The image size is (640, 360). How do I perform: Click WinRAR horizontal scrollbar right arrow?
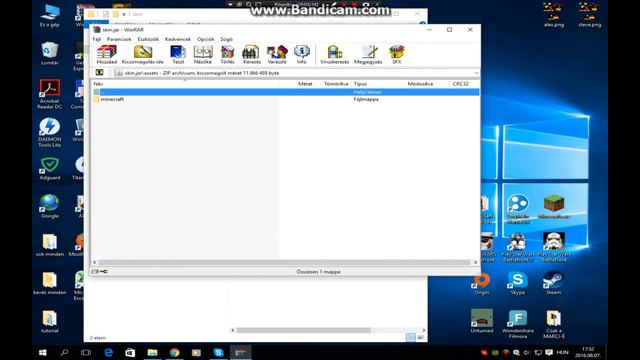pyautogui.click(x=475, y=262)
